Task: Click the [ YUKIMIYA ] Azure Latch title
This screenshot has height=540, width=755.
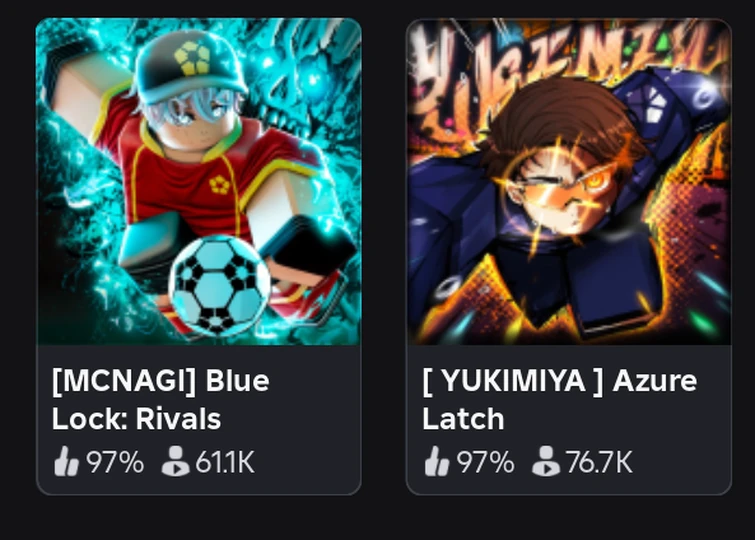Action: coord(559,400)
